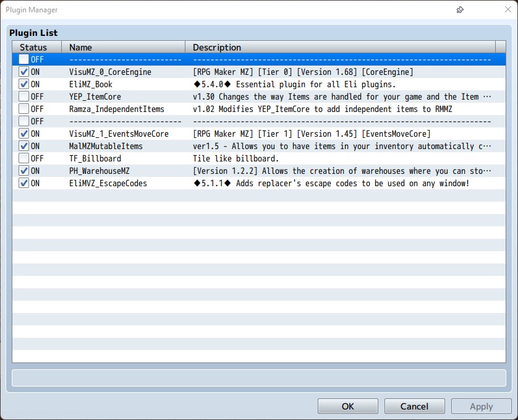Tick the Ramza_IndependentItems checkbox
This screenshot has width=518, height=420.
pyautogui.click(x=23, y=109)
